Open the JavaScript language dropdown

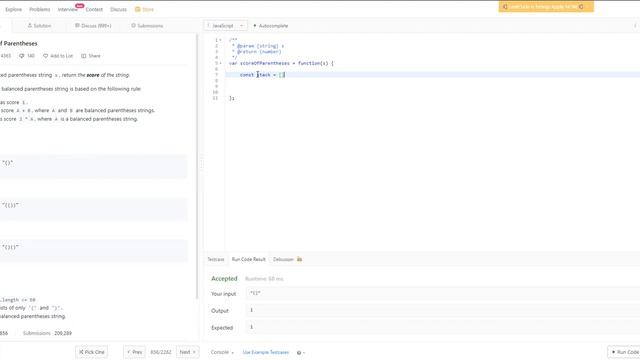click(225, 26)
